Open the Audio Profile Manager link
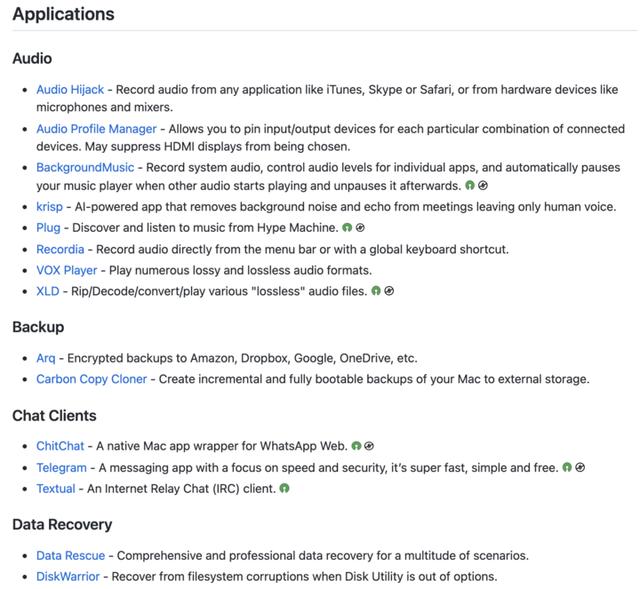The height and width of the screenshot is (589, 640). [96, 129]
